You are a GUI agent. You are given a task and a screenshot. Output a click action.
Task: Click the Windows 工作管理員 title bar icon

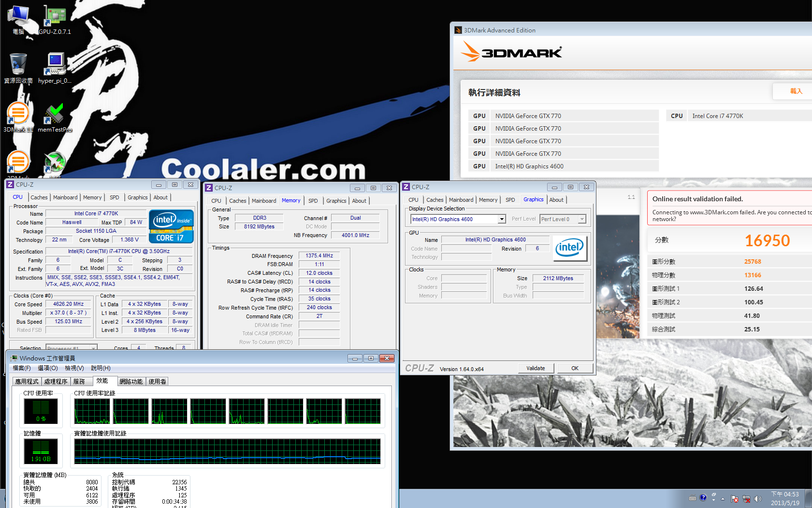click(14, 358)
